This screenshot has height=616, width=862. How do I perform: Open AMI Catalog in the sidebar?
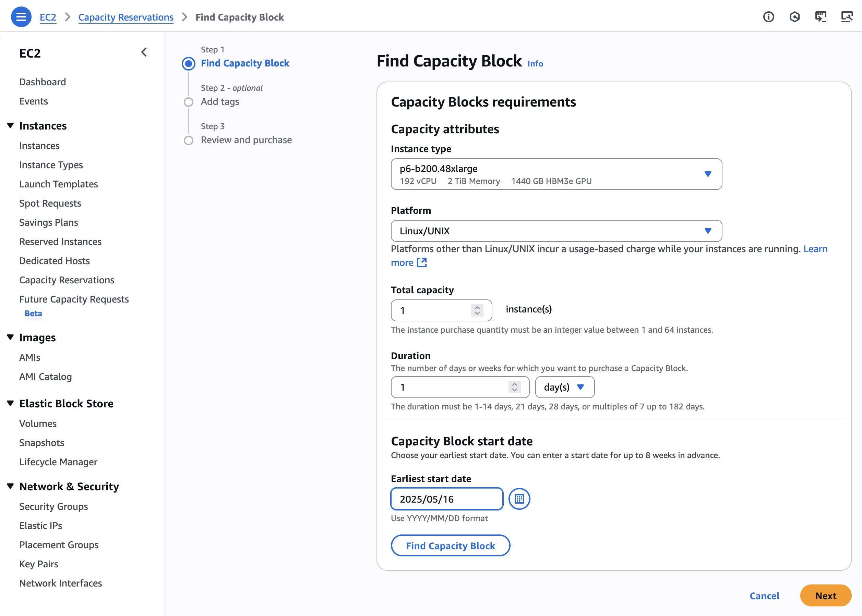tap(46, 377)
